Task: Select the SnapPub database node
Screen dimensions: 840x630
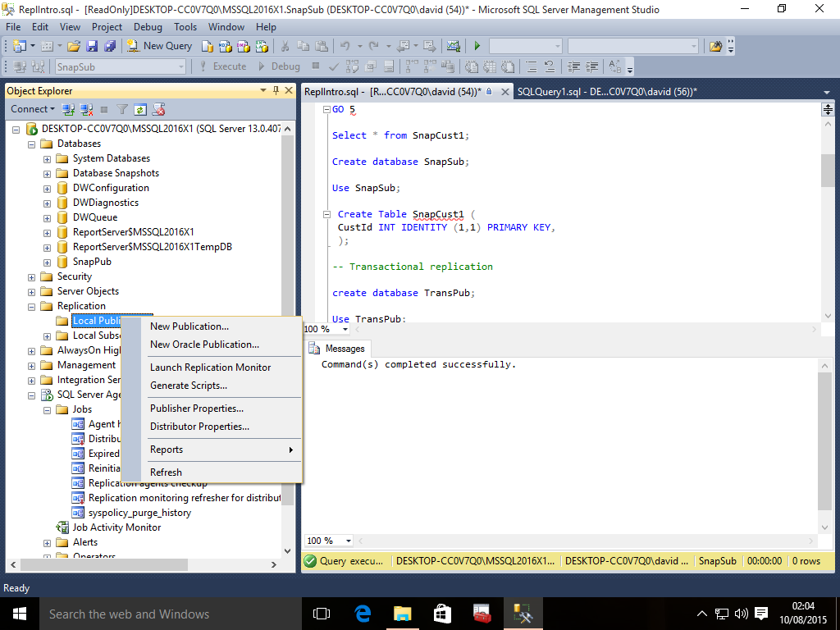Action: 92,262
